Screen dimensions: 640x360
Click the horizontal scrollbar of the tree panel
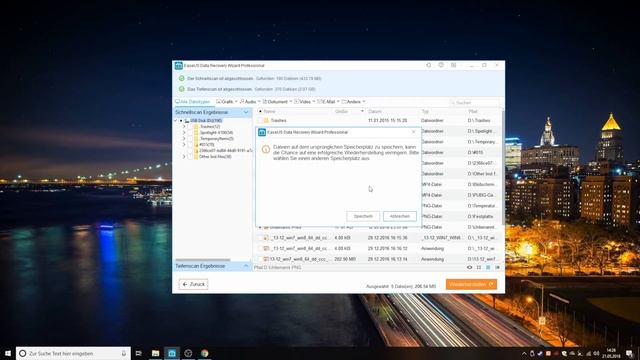click(x=203, y=260)
